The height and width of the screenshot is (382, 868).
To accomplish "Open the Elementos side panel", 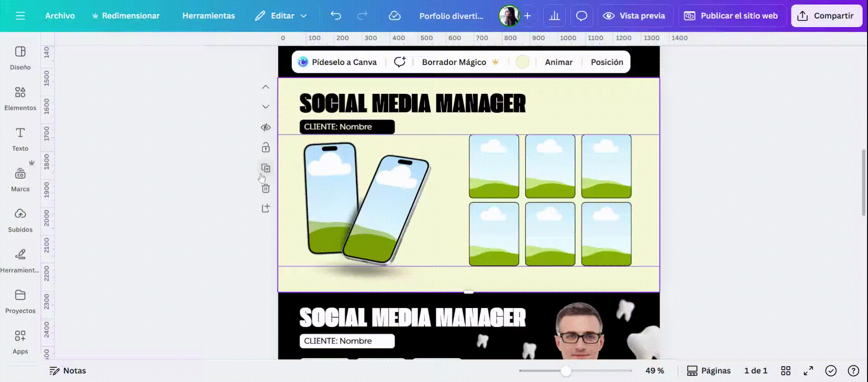I will tap(20, 99).
